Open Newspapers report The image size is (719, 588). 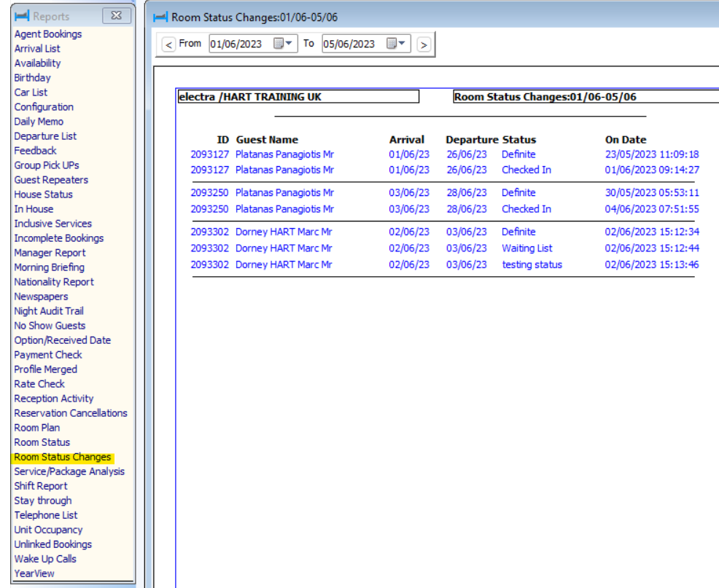click(42, 297)
